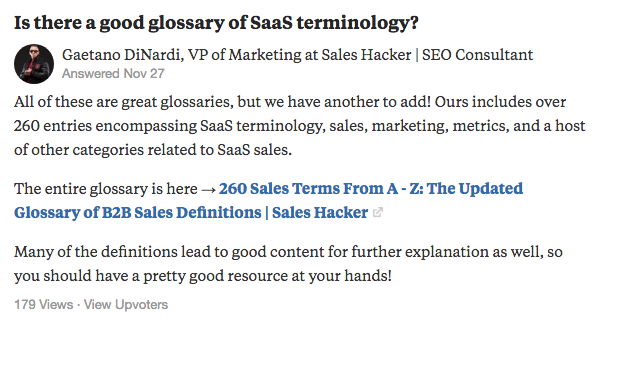Click the line starting 260 entries encompassing
This screenshot has height=379, width=623.
(300, 126)
